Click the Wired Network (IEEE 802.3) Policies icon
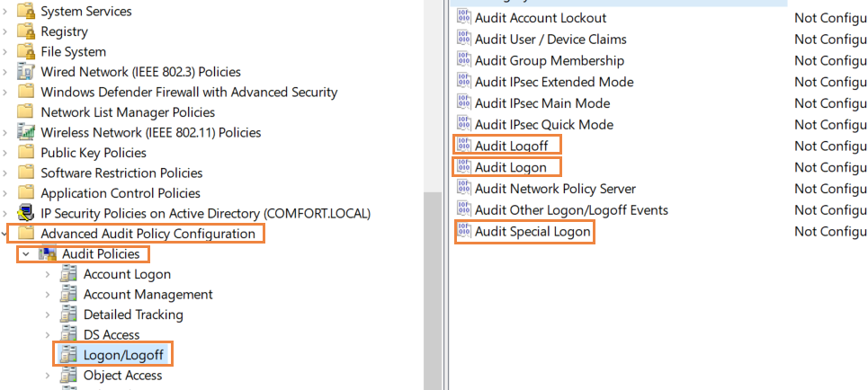Viewport: 868px width, 390px height. click(26, 71)
